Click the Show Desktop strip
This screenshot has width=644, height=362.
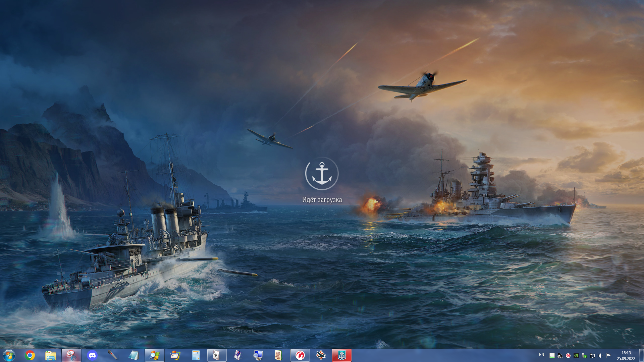click(x=641, y=355)
